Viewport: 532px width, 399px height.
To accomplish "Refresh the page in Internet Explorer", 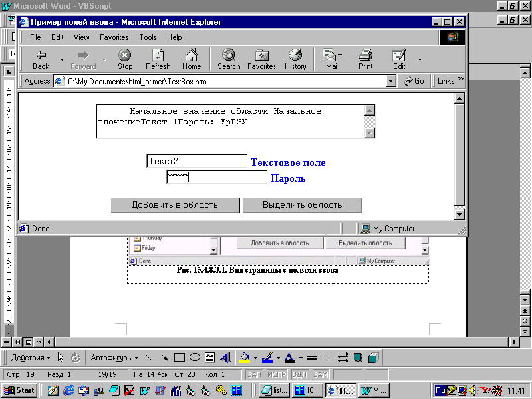I will [158, 59].
